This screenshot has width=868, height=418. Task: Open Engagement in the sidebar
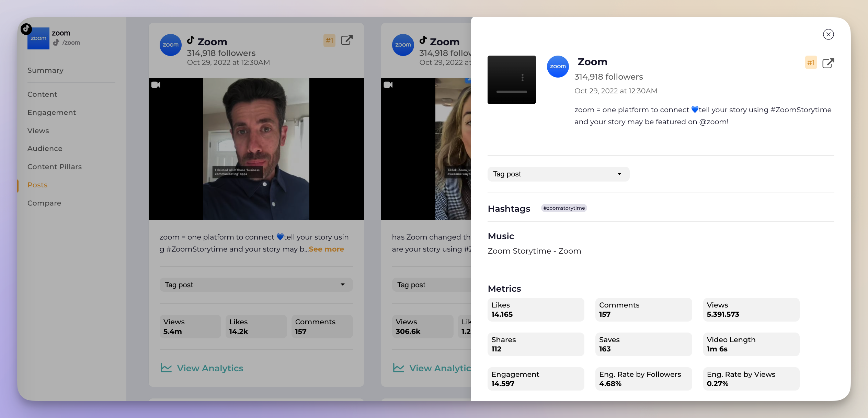(52, 113)
